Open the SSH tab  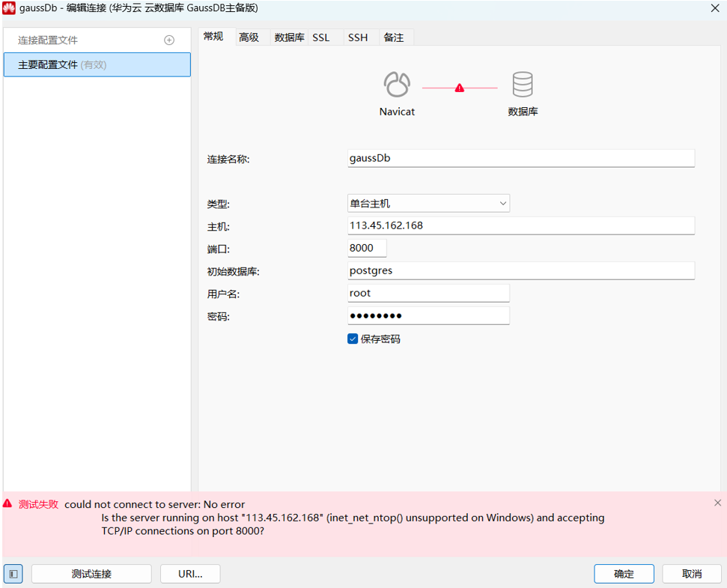358,37
